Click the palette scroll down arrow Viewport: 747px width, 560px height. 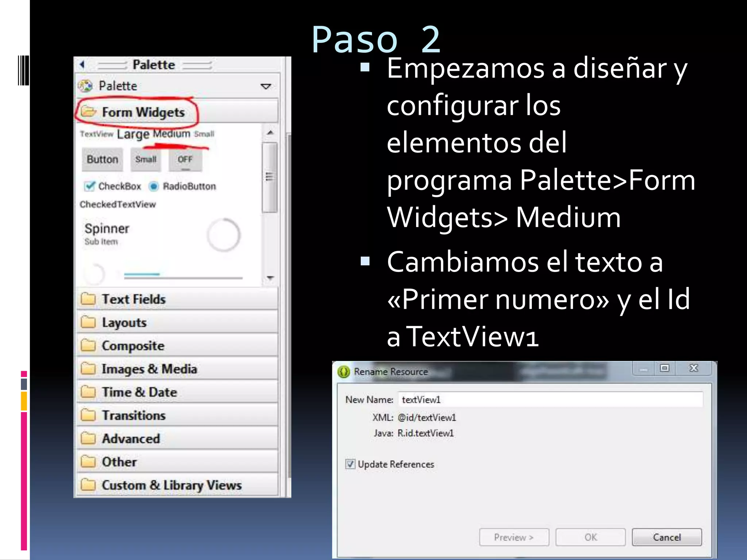[x=270, y=277]
